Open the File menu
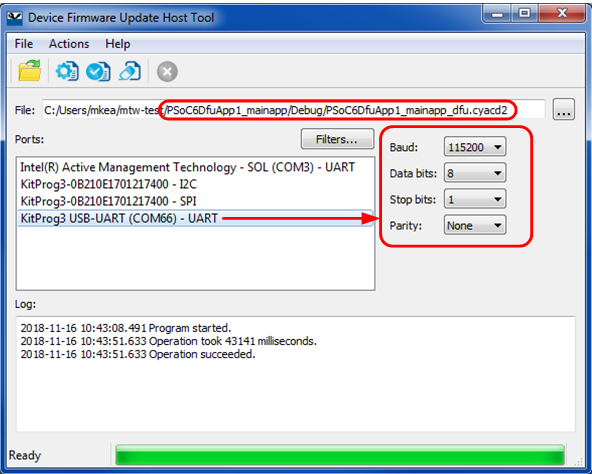The height and width of the screenshot is (474, 592). [x=24, y=44]
